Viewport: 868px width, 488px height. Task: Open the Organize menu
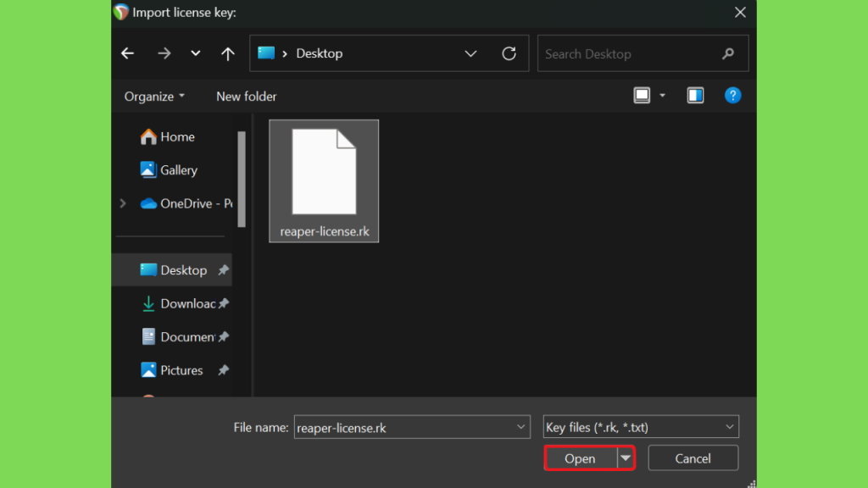click(x=154, y=97)
